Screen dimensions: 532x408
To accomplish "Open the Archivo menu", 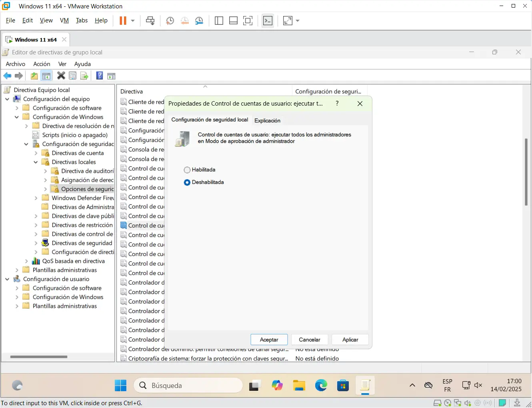I will (16, 64).
